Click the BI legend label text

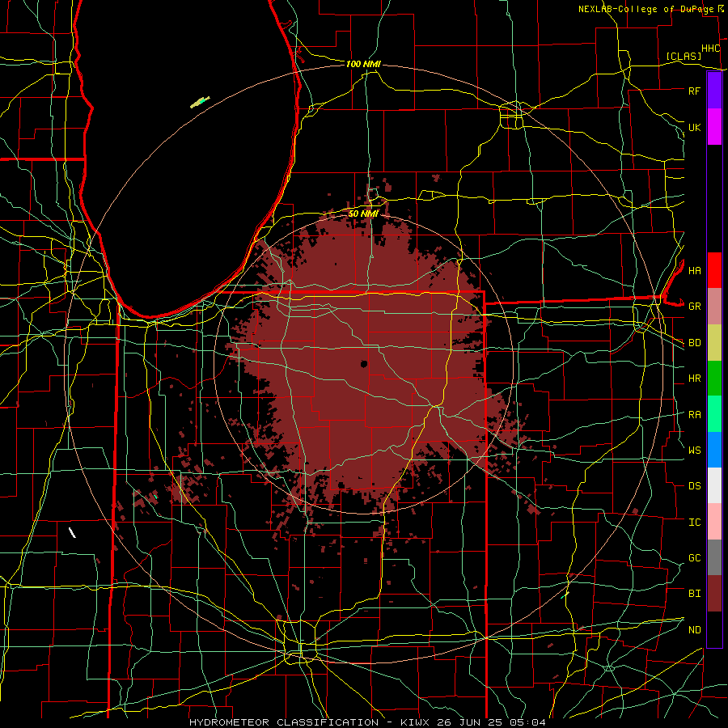click(x=694, y=594)
